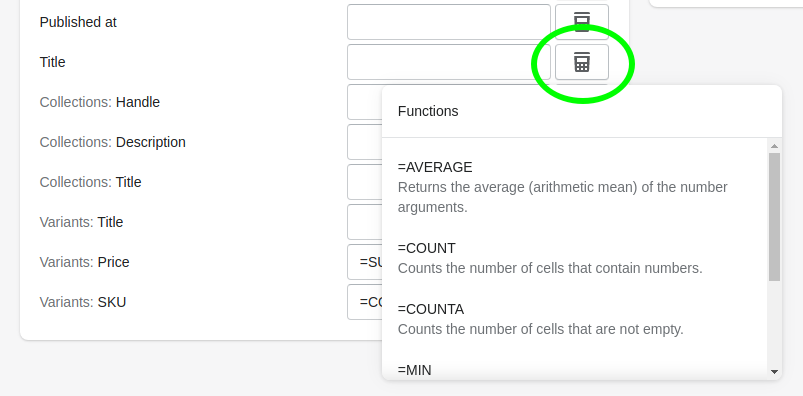The height and width of the screenshot is (396, 803).
Task: Click the Collections: Title input field
Action: pyautogui.click(x=365, y=182)
